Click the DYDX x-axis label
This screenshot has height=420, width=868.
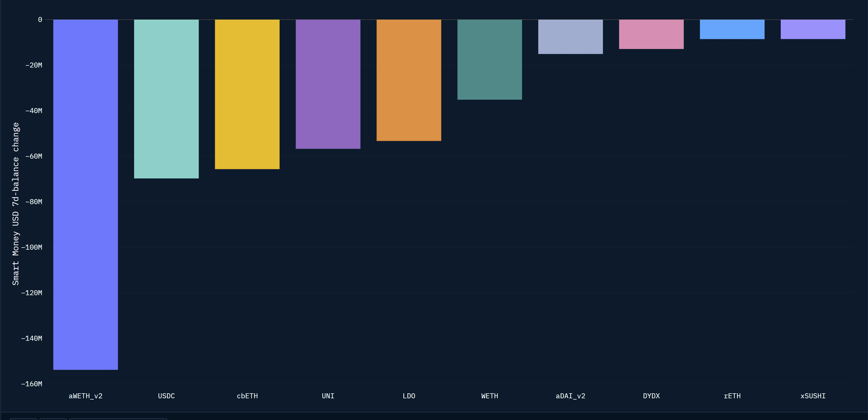651,396
